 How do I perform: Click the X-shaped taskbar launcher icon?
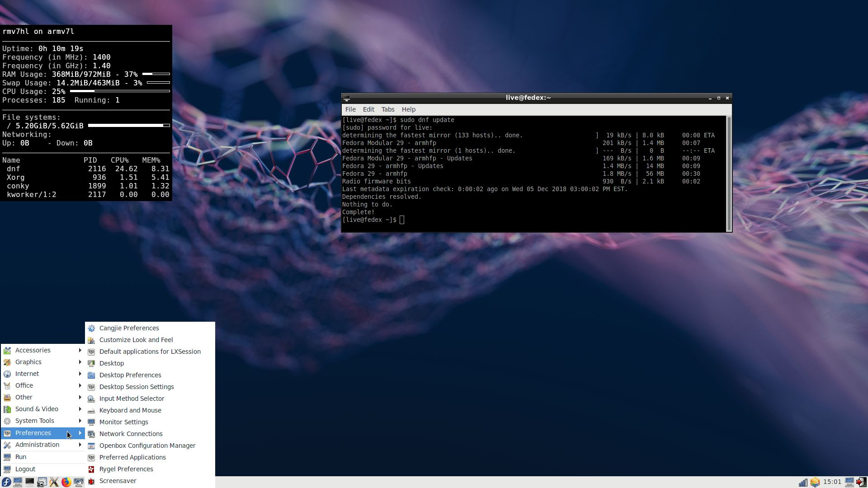pos(54,482)
